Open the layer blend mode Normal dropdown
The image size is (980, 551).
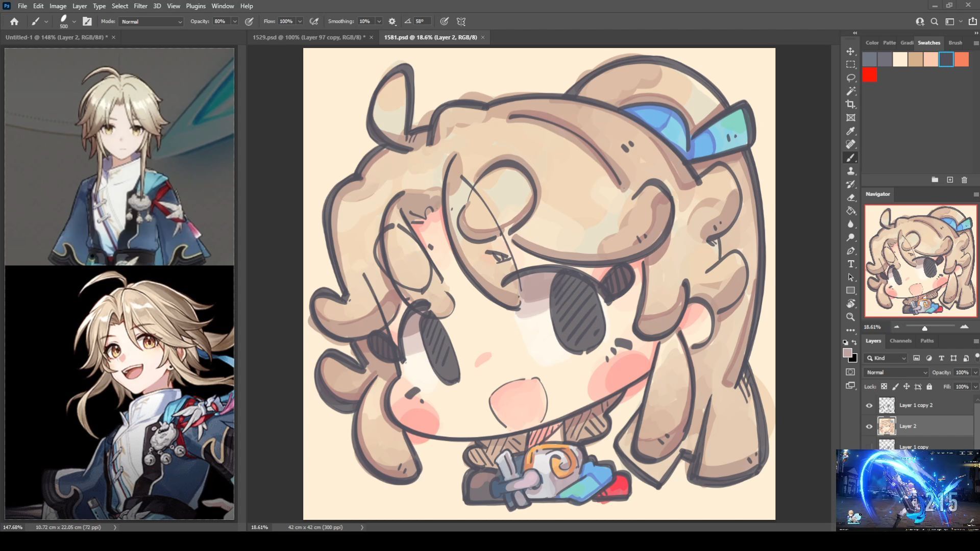896,372
